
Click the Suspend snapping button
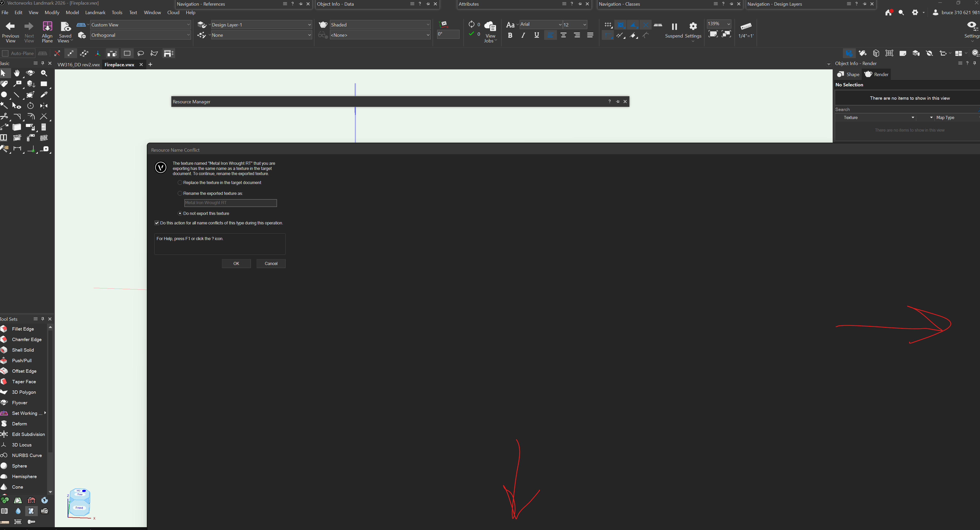pyautogui.click(x=674, y=27)
